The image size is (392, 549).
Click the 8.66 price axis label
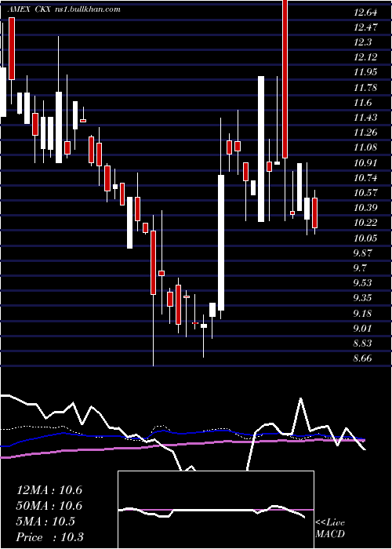click(x=364, y=358)
